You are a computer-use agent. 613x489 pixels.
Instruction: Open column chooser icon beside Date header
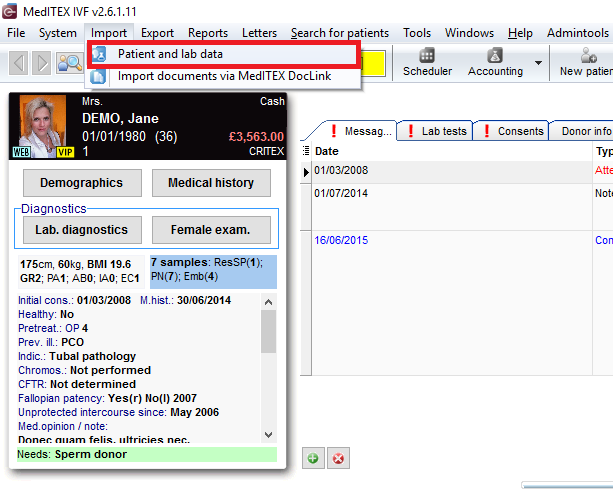pyautogui.click(x=306, y=150)
